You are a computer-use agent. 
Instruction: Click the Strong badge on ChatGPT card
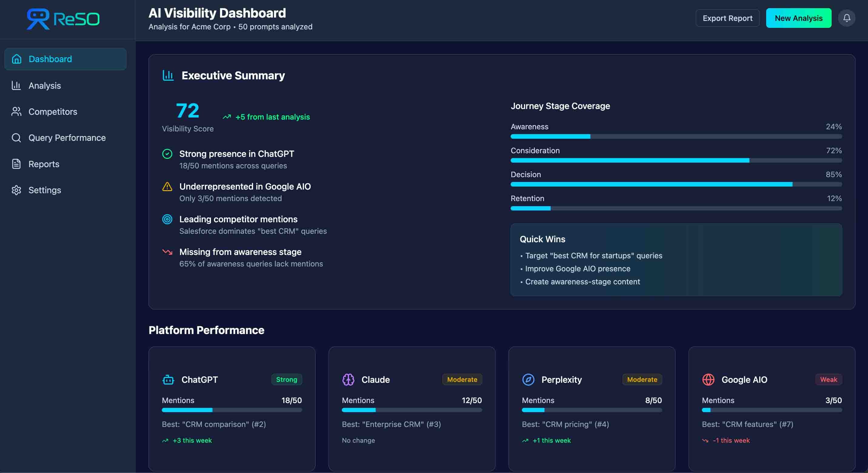point(287,379)
